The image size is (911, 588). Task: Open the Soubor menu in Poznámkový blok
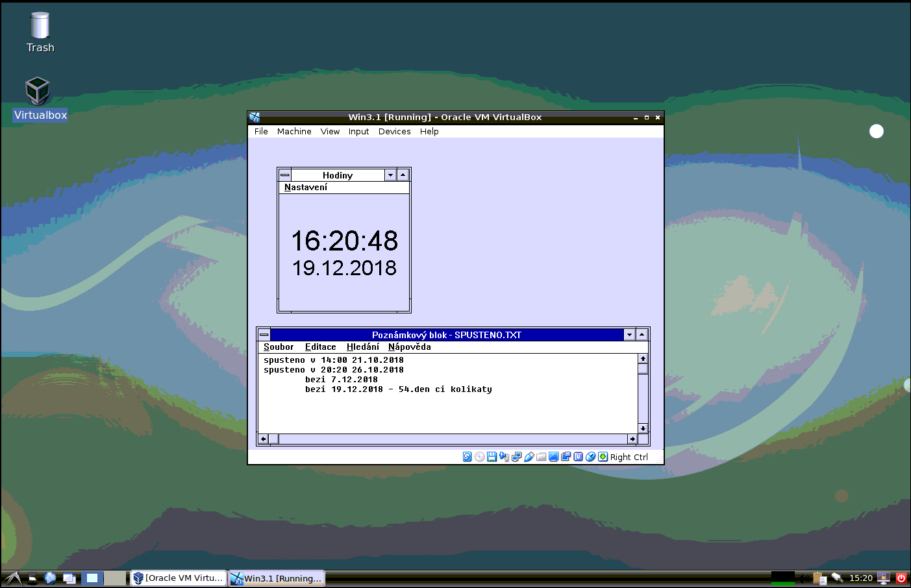(279, 347)
